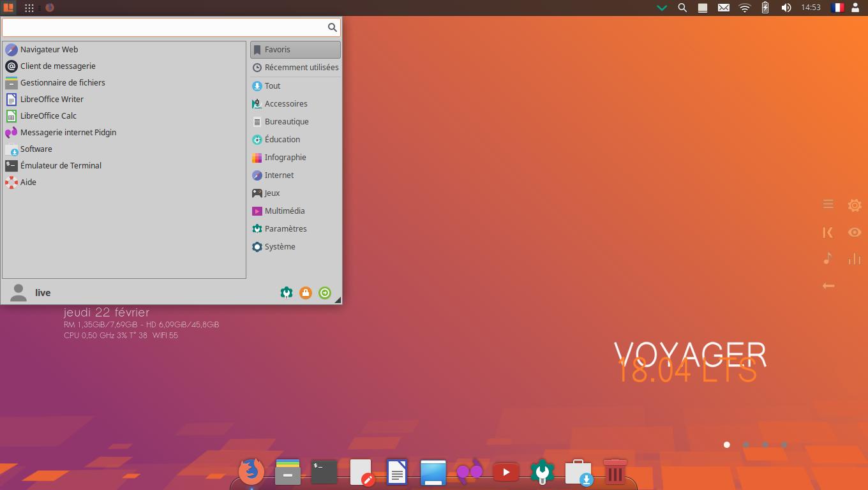Click the hamburger lines icon on desktop widget

(828, 204)
